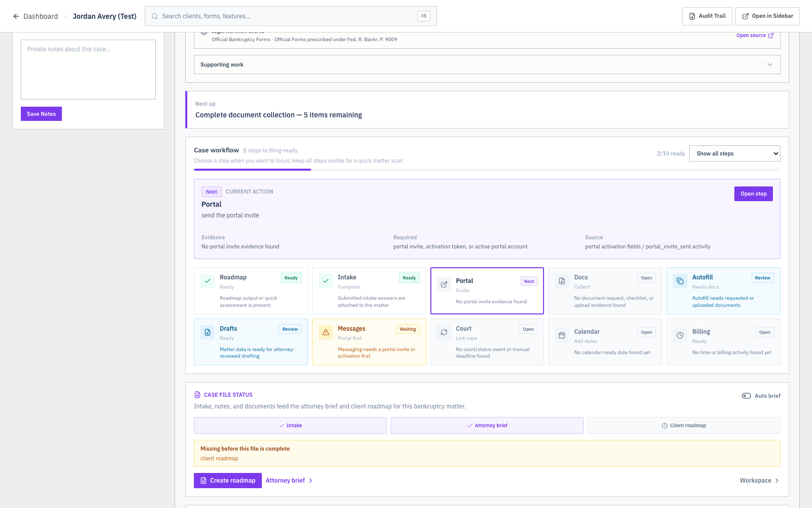This screenshot has width=812, height=508.
Task: Click the Audit Trail document icon
Action: (692, 16)
